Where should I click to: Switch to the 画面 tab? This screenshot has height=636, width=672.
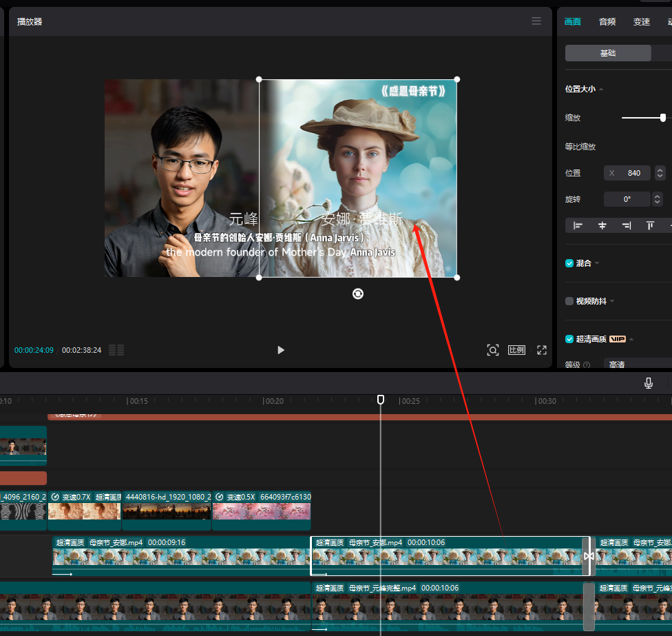pyautogui.click(x=573, y=21)
